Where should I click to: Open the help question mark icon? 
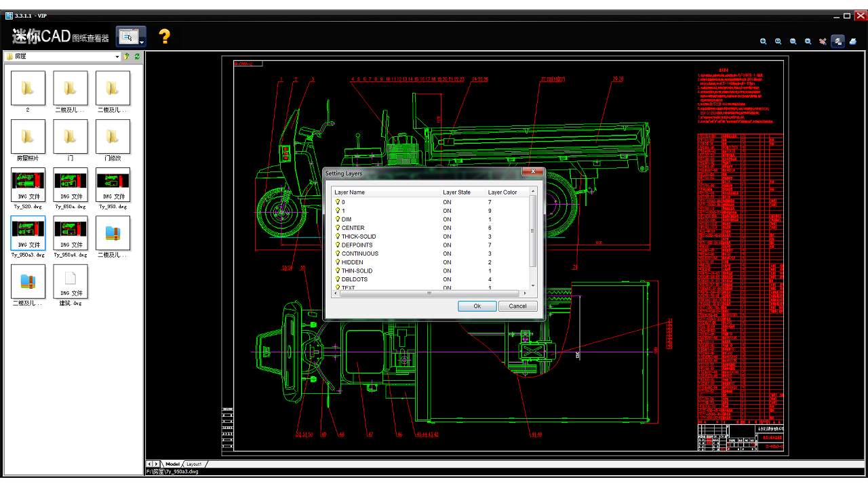(164, 37)
